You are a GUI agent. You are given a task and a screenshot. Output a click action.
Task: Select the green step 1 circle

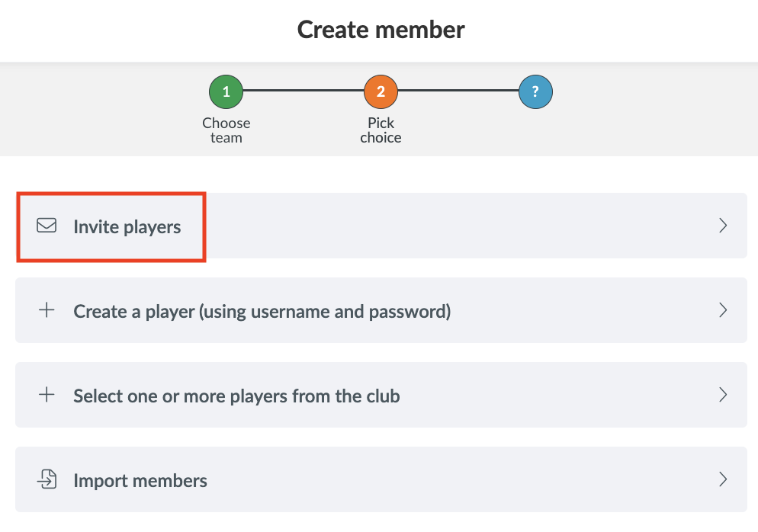pyautogui.click(x=226, y=92)
